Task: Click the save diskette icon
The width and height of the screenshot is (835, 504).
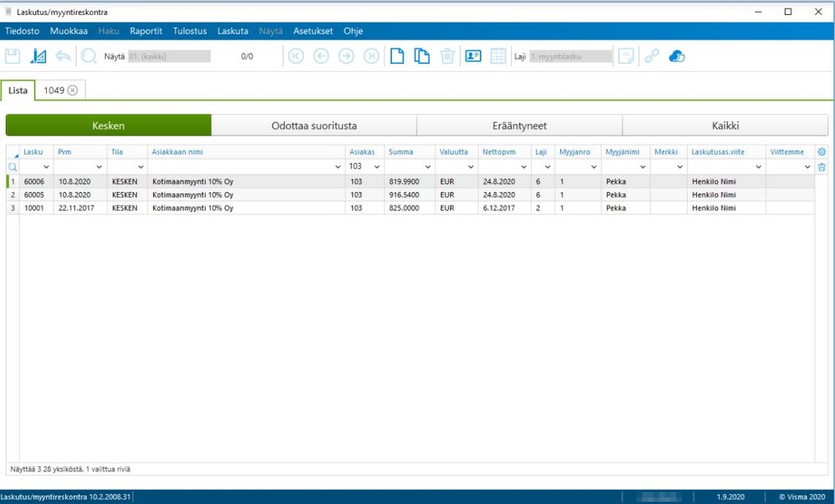Action: point(13,56)
